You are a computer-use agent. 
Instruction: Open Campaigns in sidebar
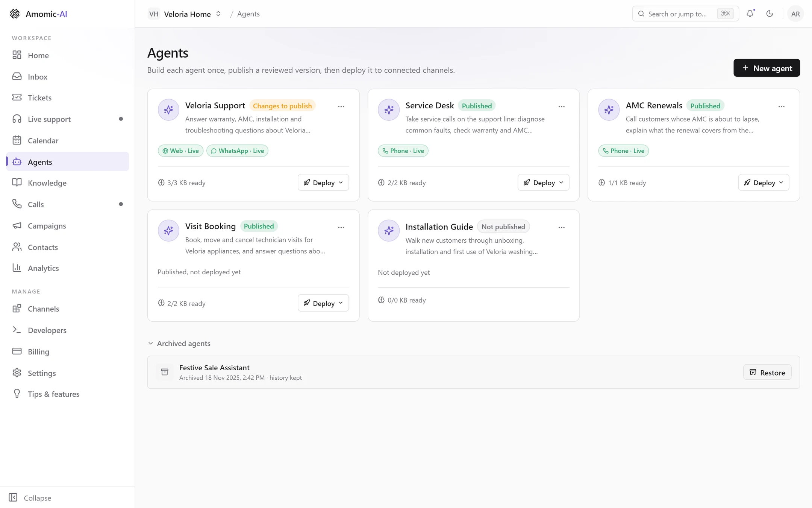[68, 226]
